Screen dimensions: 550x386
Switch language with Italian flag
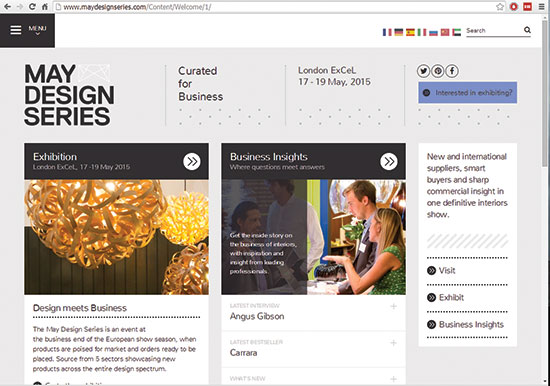(422, 32)
